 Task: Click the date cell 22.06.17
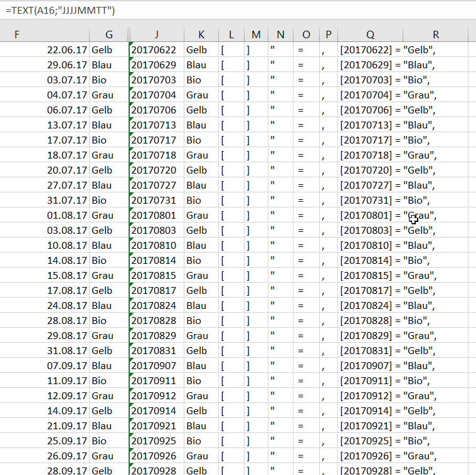point(67,50)
